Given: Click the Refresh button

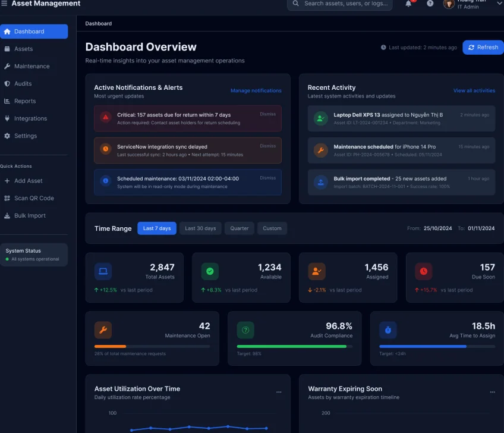Looking at the screenshot, I should (483, 48).
